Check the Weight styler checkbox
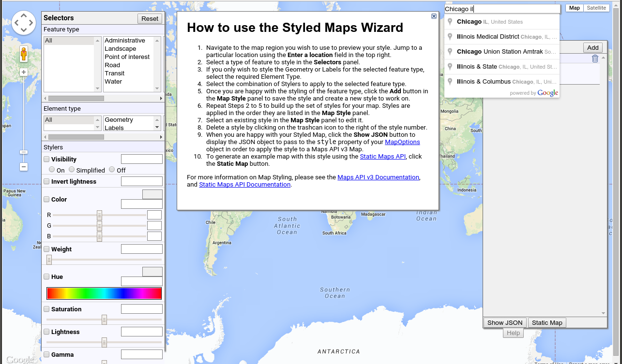The width and height of the screenshot is (622, 364). 46,249
